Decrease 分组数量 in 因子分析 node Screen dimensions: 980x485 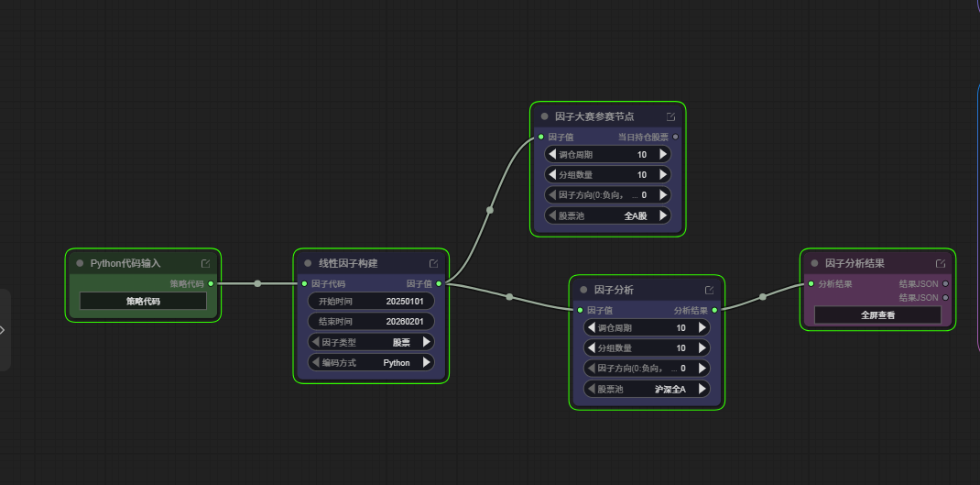click(x=591, y=348)
